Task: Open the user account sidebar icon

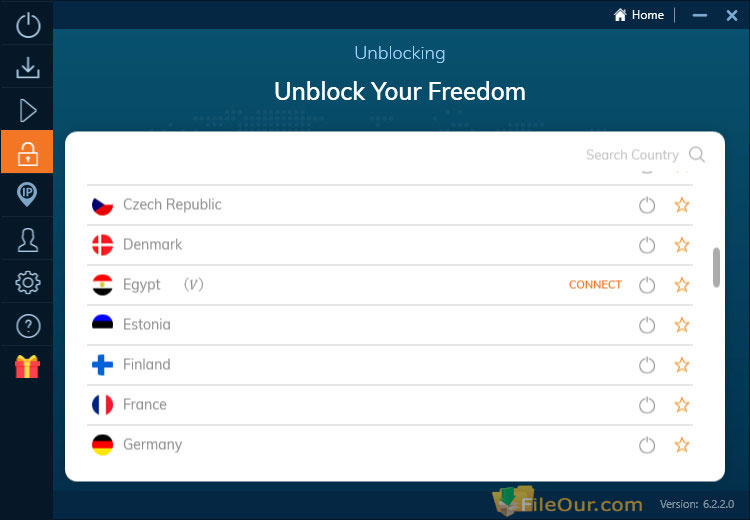Action: point(28,240)
